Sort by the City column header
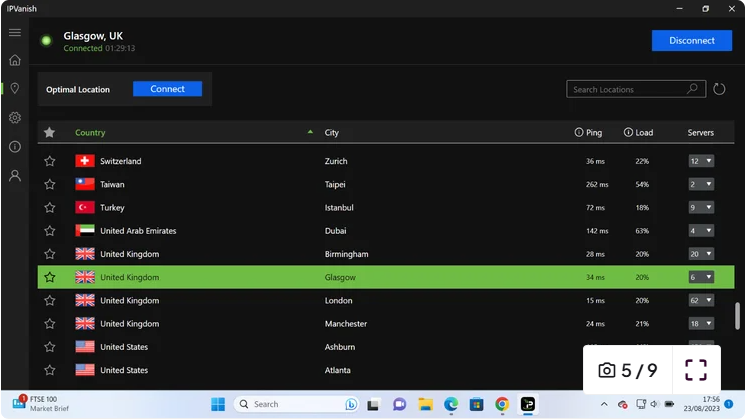Screen dimensions: 746x420 332,133
